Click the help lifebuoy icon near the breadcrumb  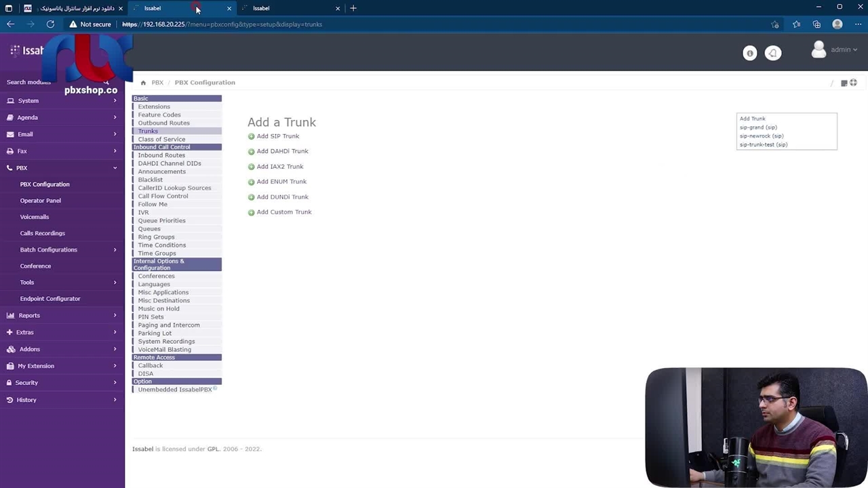(853, 83)
